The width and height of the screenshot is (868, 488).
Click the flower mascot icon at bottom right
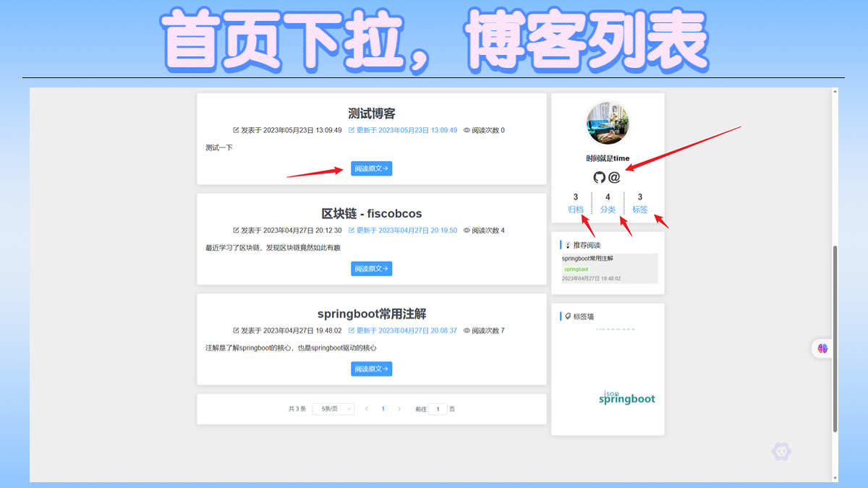(781, 452)
